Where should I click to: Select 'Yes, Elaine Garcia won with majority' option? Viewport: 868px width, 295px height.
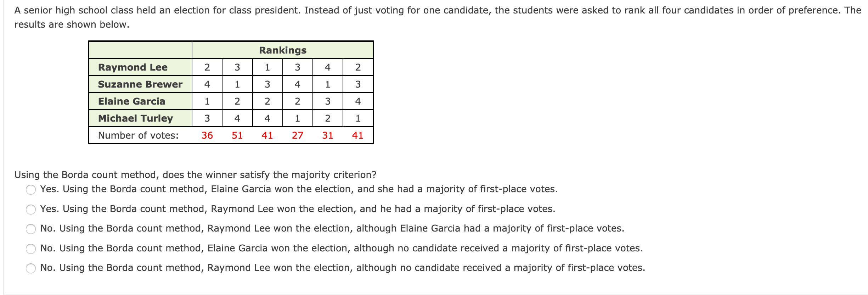tap(31, 190)
